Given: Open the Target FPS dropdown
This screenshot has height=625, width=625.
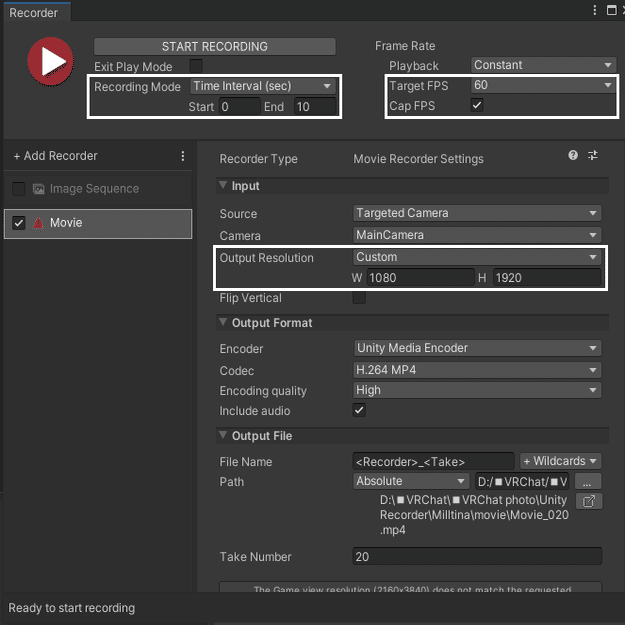Looking at the screenshot, I should pos(543,85).
